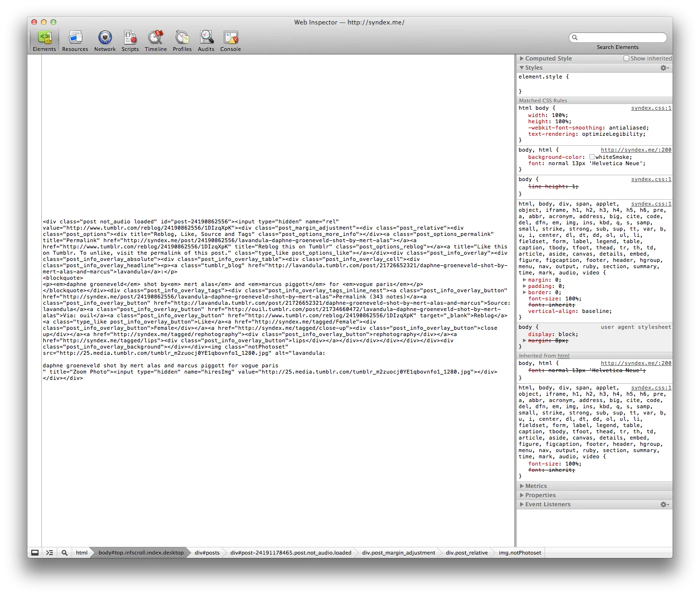This screenshot has height=596, width=700.
Task: Close the Web Inspector window
Action: [x=34, y=22]
